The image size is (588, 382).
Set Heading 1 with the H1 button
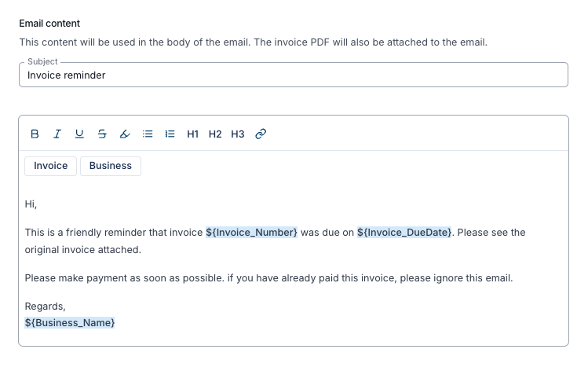coord(193,134)
